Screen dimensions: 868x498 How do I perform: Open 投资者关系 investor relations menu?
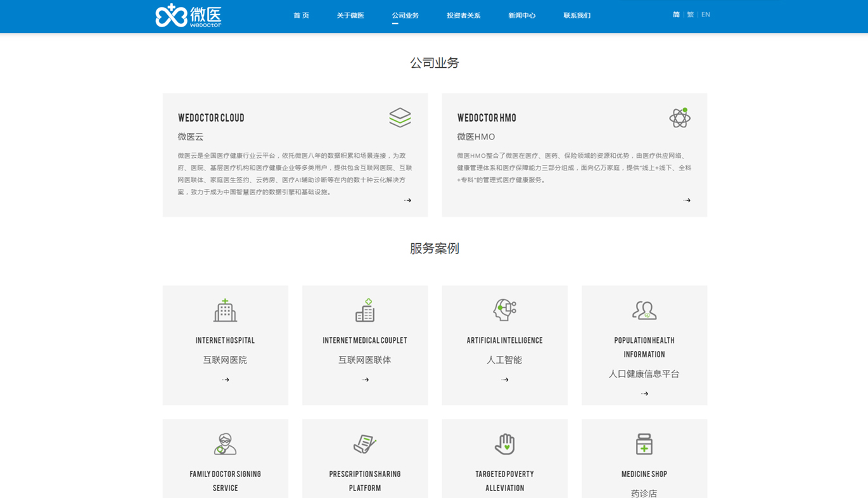(x=463, y=15)
